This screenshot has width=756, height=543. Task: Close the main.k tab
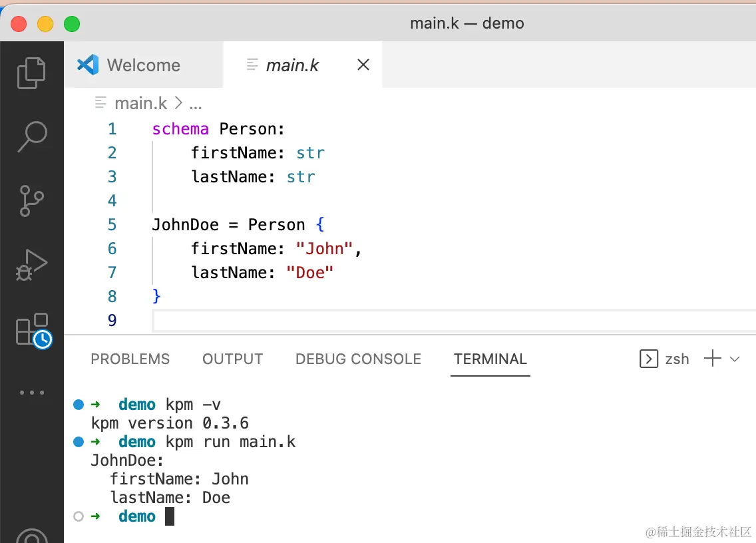[363, 65]
